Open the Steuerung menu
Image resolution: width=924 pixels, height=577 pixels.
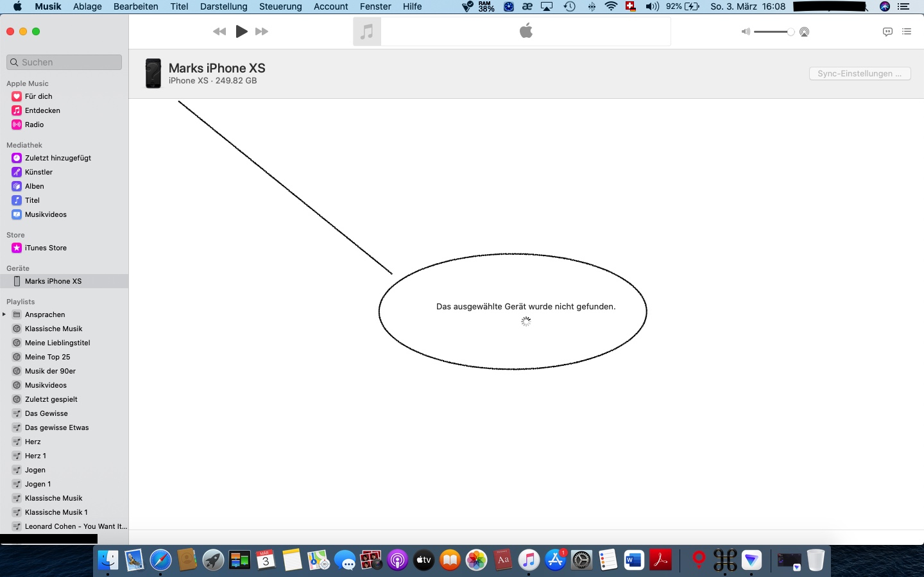pos(280,6)
